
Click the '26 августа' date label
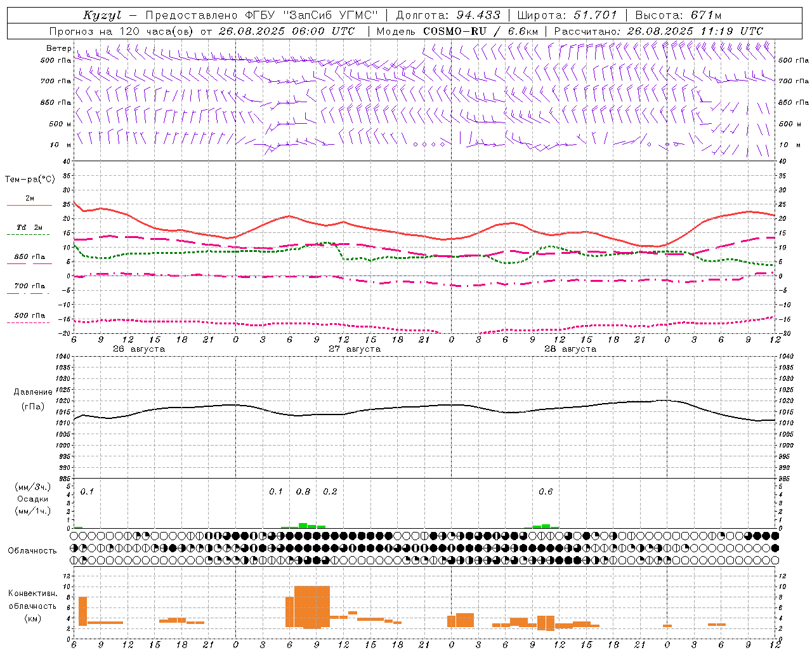tap(139, 349)
